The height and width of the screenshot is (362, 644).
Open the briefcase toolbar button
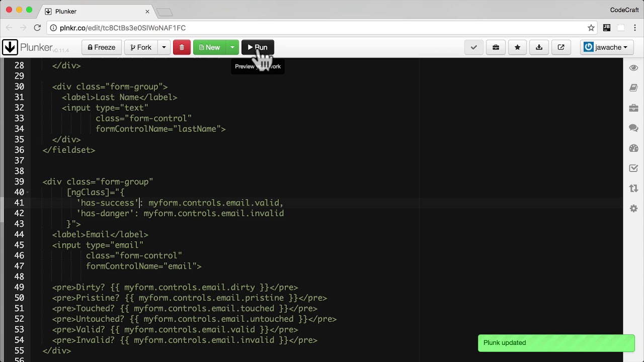(496, 47)
